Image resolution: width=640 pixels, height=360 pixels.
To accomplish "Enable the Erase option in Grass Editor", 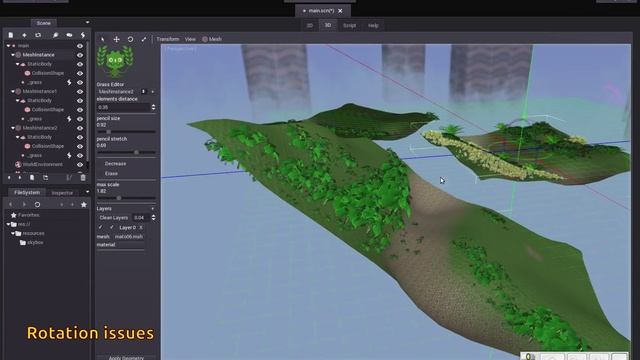I will point(111,173).
